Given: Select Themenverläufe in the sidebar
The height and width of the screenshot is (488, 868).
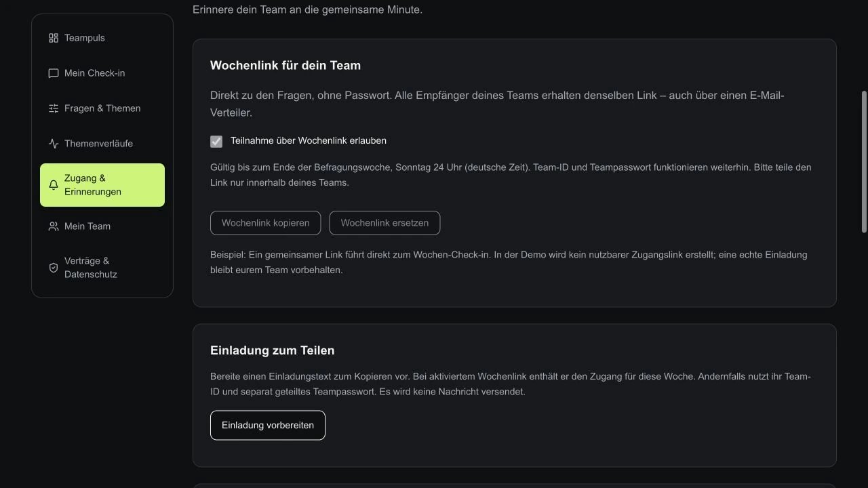Looking at the screenshot, I should [x=102, y=144].
